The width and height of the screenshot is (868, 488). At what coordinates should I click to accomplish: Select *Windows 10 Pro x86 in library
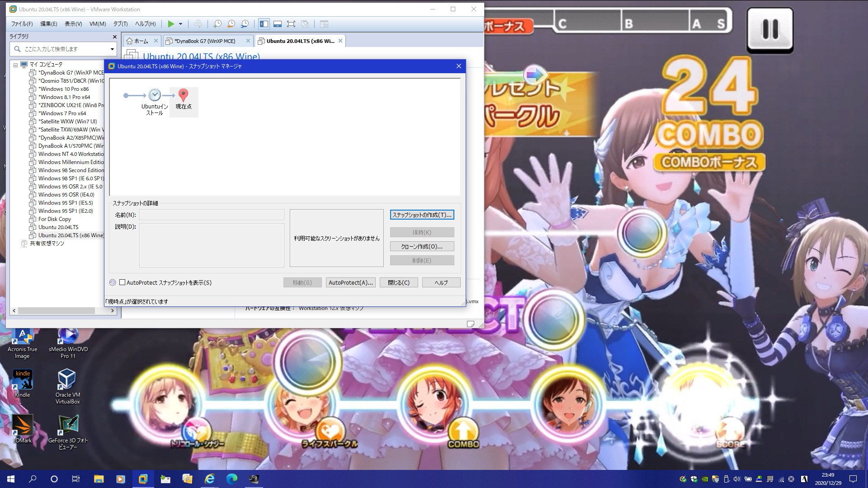point(63,89)
